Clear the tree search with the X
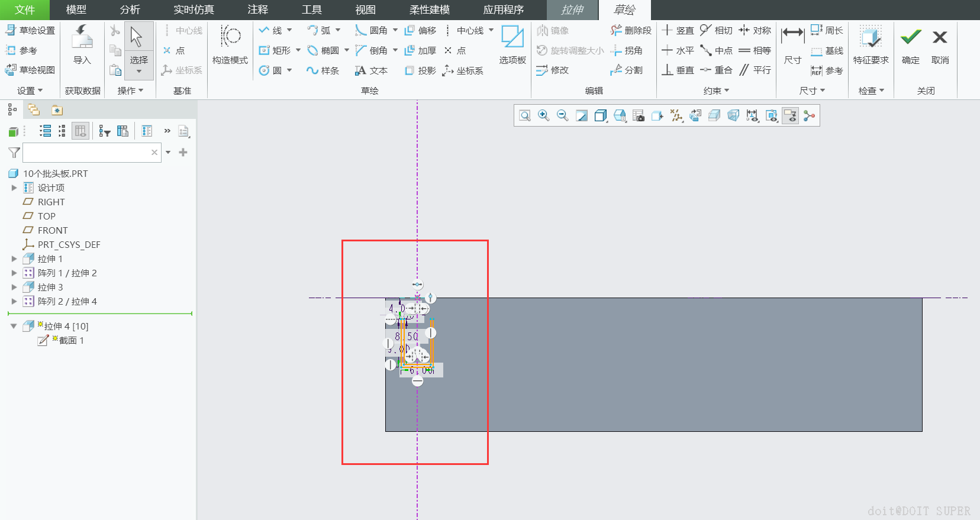The image size is (980, 520). point(154,152)
